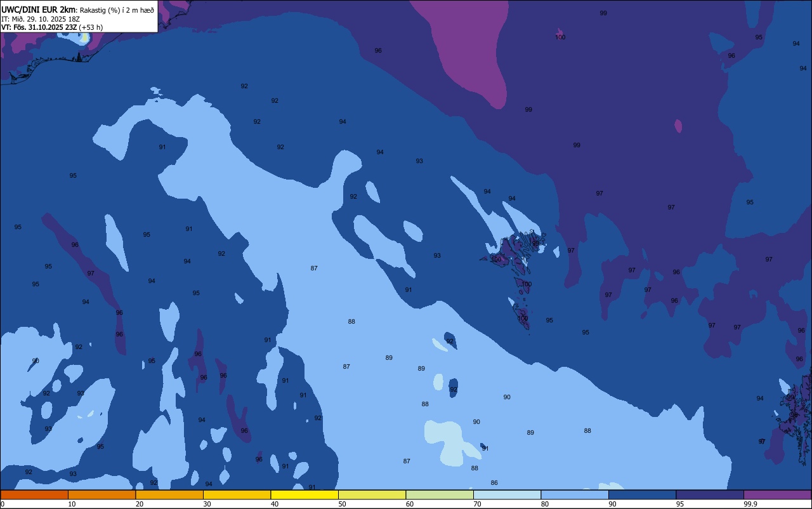Click the parameter label 'Rakastig (%) í 2 m hæð'

[x=117, y=10]
